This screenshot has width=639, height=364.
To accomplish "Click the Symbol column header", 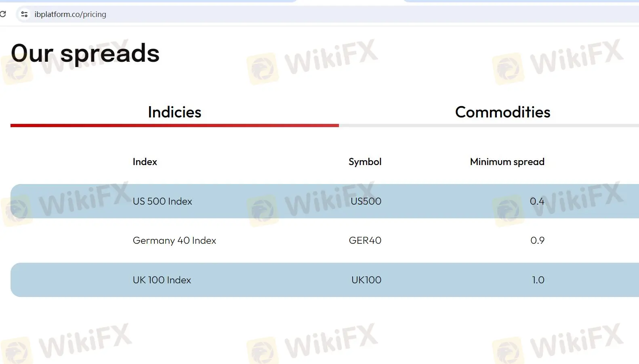I will 365,162.
